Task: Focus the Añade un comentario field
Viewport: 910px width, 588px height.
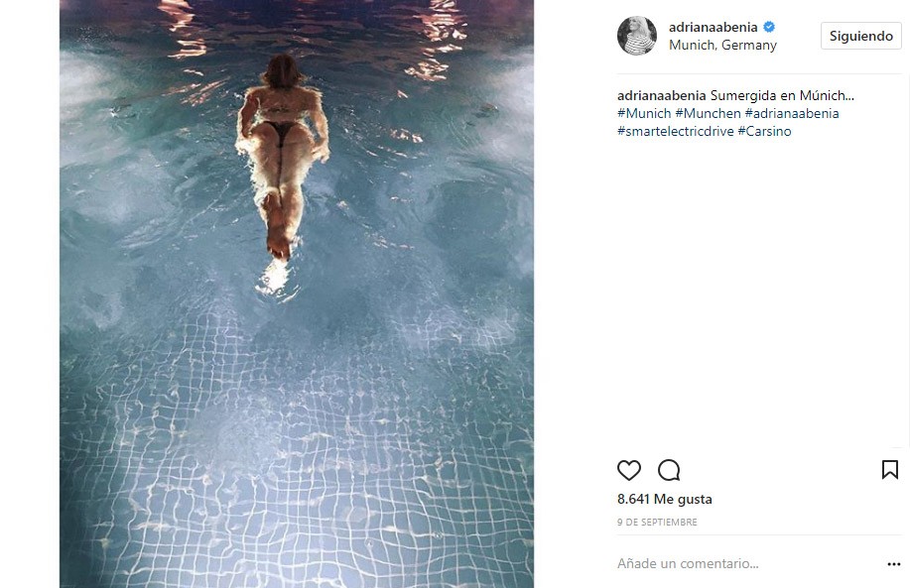Action: pyautogui.click(x=748, y=563)
